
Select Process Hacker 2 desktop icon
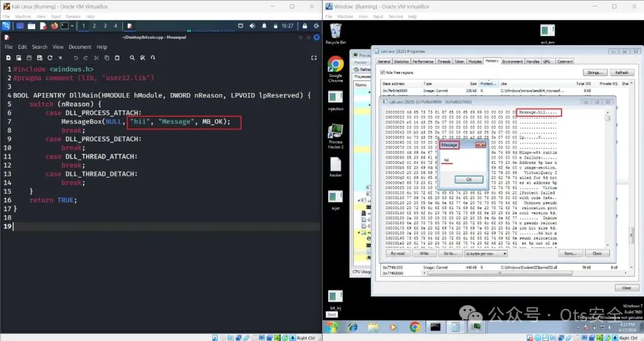[336, 136]
